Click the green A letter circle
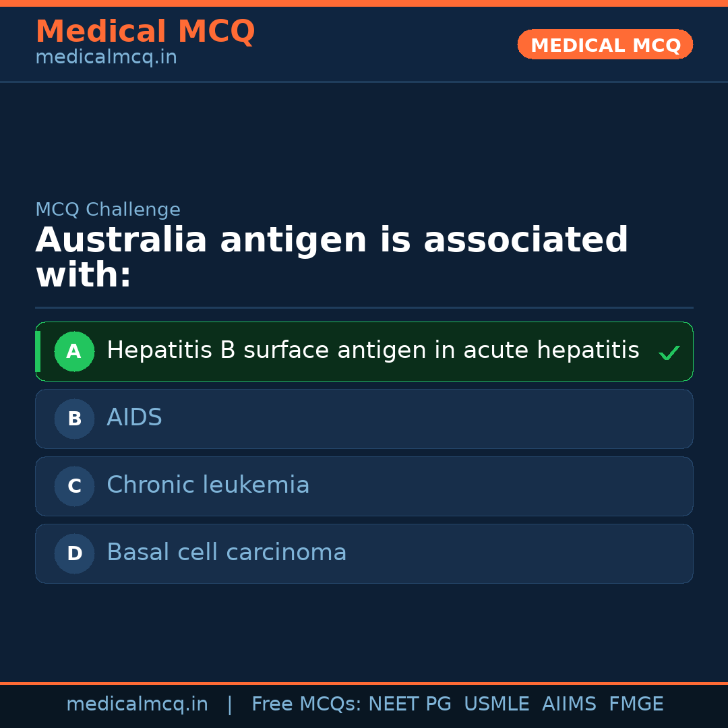This screenshot has height=728, width=728. [74, 351]
